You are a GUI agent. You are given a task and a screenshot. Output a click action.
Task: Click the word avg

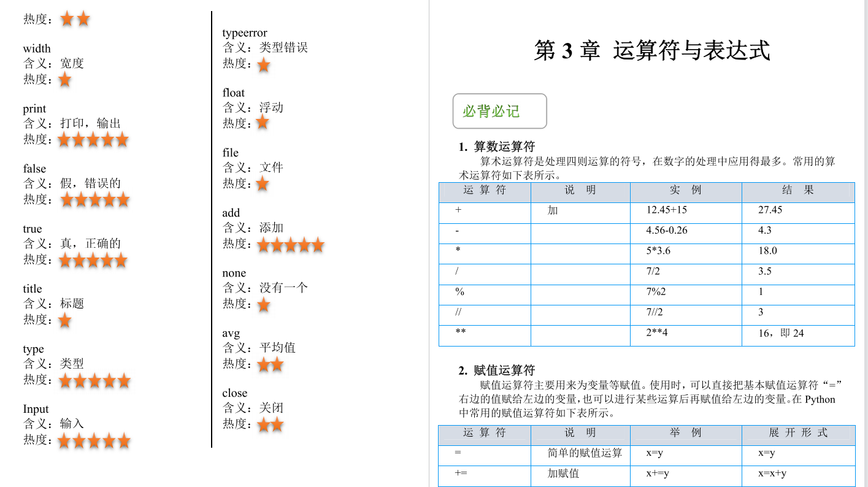pos(231,334)
